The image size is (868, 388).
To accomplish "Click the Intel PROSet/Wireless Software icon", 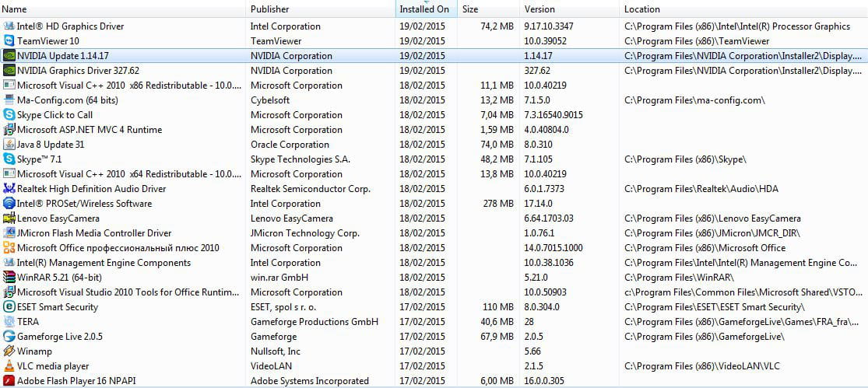I will (x=9, y=204).
